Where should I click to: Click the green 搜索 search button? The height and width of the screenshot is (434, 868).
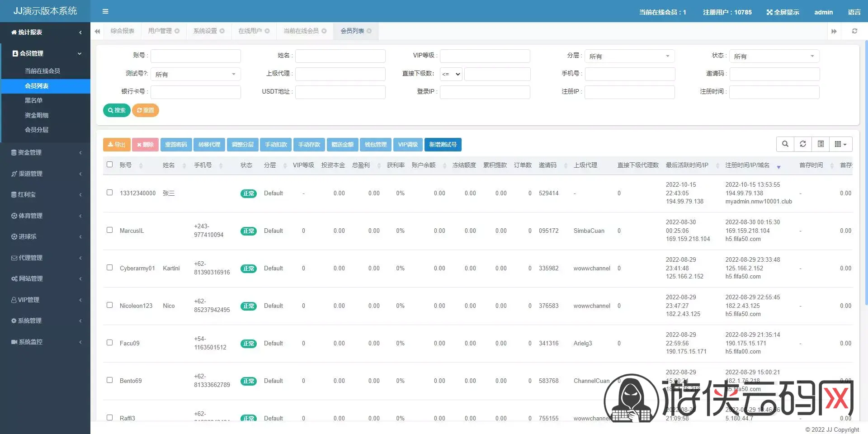[x=117, y=110]
